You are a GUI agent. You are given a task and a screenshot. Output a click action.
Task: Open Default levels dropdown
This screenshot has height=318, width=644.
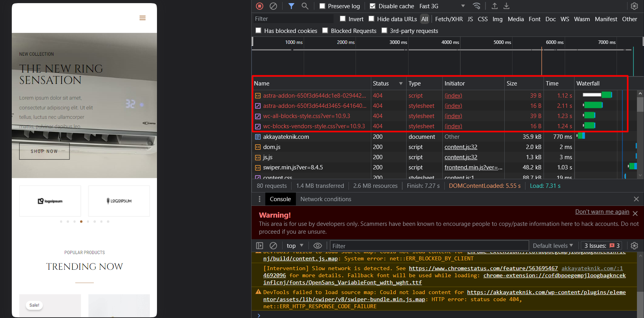click(x=553, y=245)
